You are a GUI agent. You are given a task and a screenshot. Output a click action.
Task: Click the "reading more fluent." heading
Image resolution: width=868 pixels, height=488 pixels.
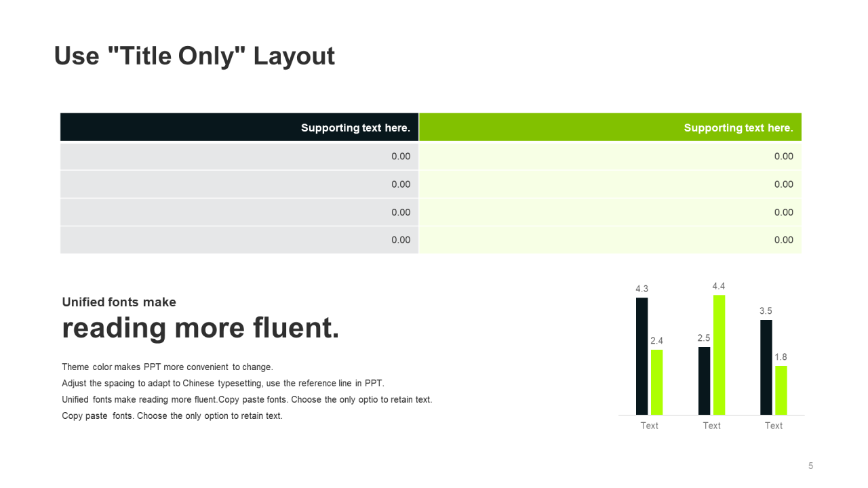click(201, 328)
